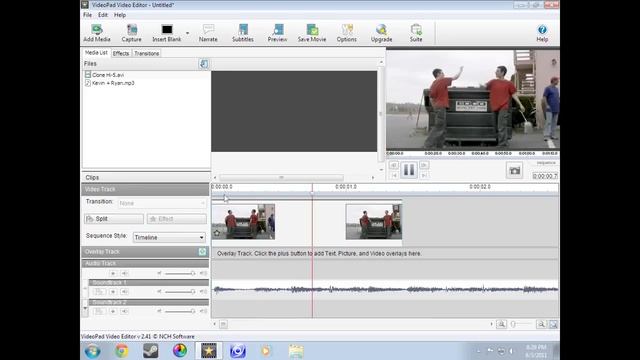Click the Split button
640x360 pixels.
coord(114,219)
